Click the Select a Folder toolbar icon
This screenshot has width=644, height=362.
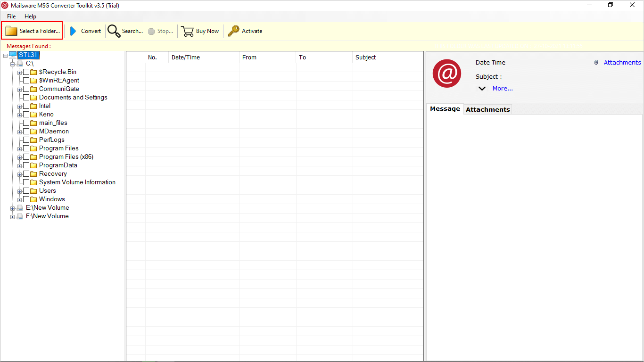[11, 31]
